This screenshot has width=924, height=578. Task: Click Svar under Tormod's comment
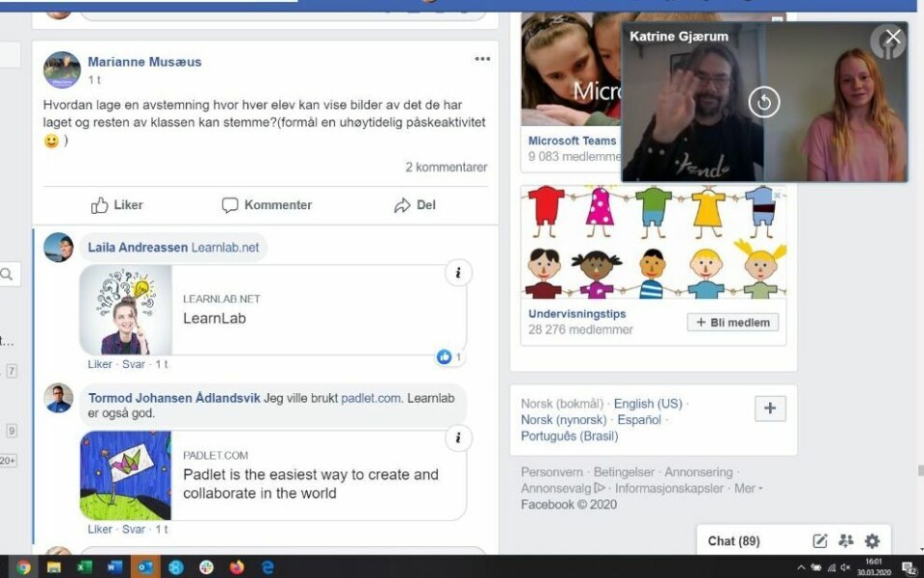tap(133, 529)
